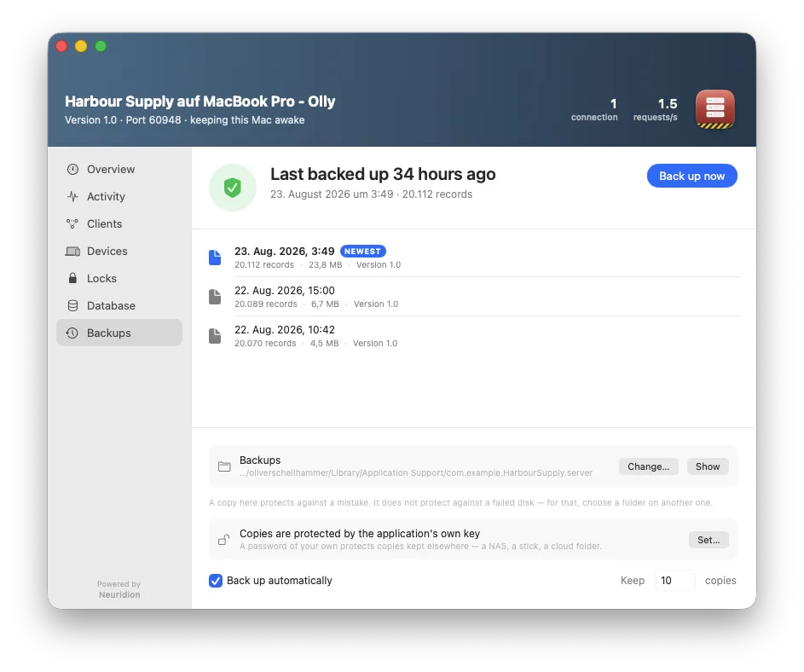Select the 22. Aug. 2026, 10:42 backup row
Screen dimensions: 804x672
[474, 336]
